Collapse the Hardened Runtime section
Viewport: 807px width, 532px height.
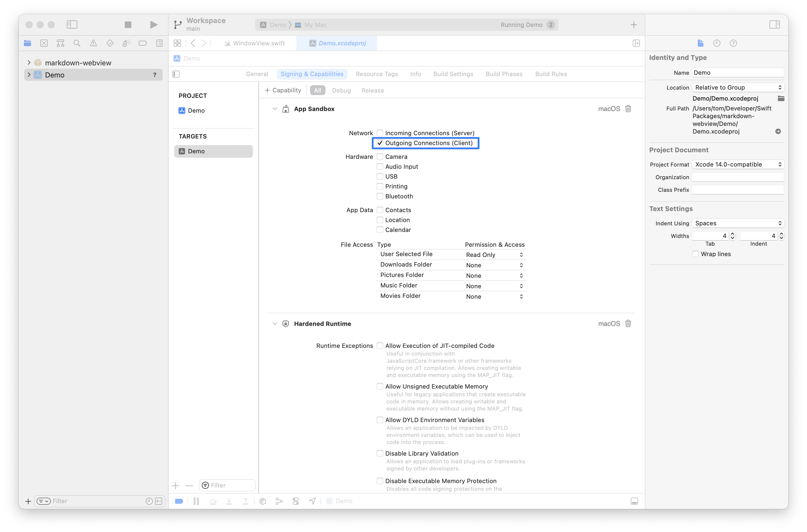275,324
